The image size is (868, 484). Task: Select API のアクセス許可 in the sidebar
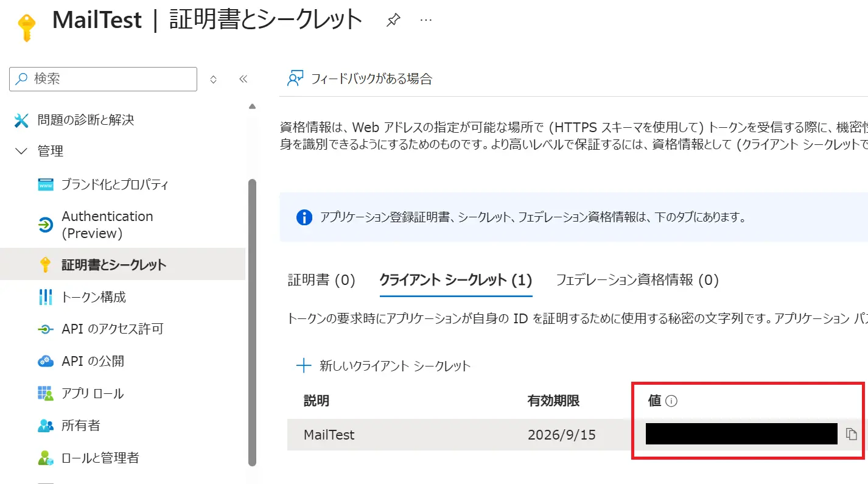[45, 329]
